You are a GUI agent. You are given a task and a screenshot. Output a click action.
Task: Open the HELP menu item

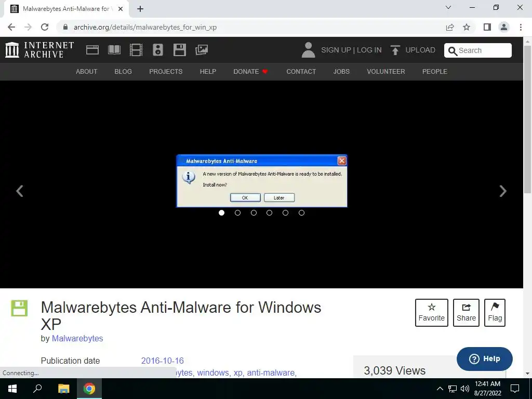click(x=208, y=72)
